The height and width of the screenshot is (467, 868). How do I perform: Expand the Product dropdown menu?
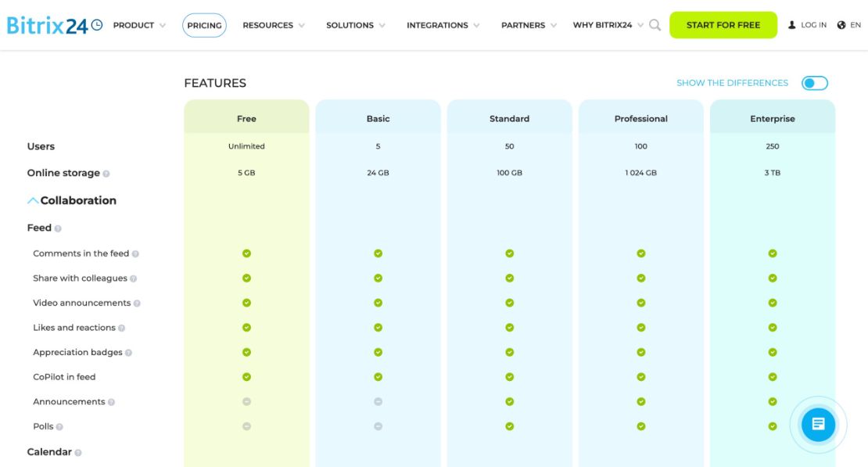coord(139,25)
